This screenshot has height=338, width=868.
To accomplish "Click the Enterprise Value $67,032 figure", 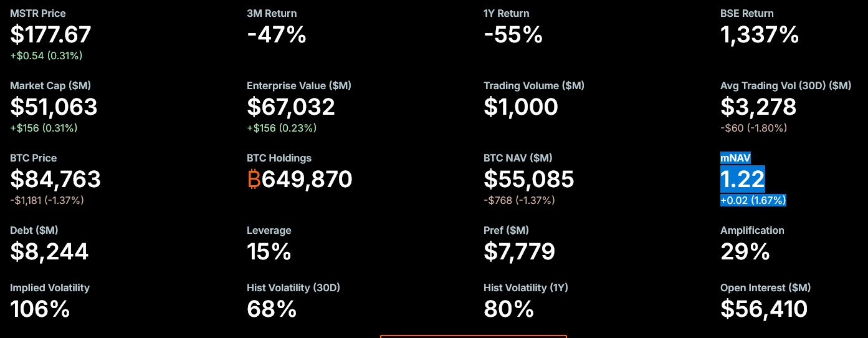I will tap(290, 107).
